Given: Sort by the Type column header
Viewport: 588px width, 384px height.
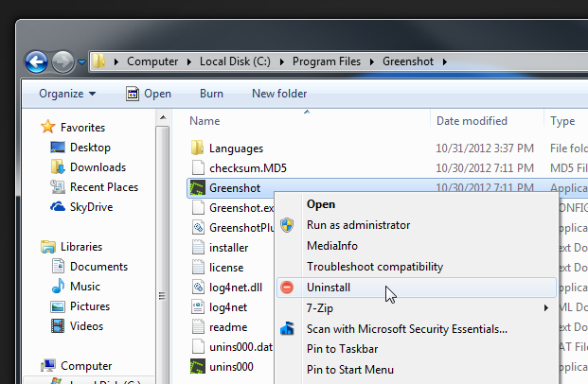Looking at the screenshot, I should coord(562,121).
